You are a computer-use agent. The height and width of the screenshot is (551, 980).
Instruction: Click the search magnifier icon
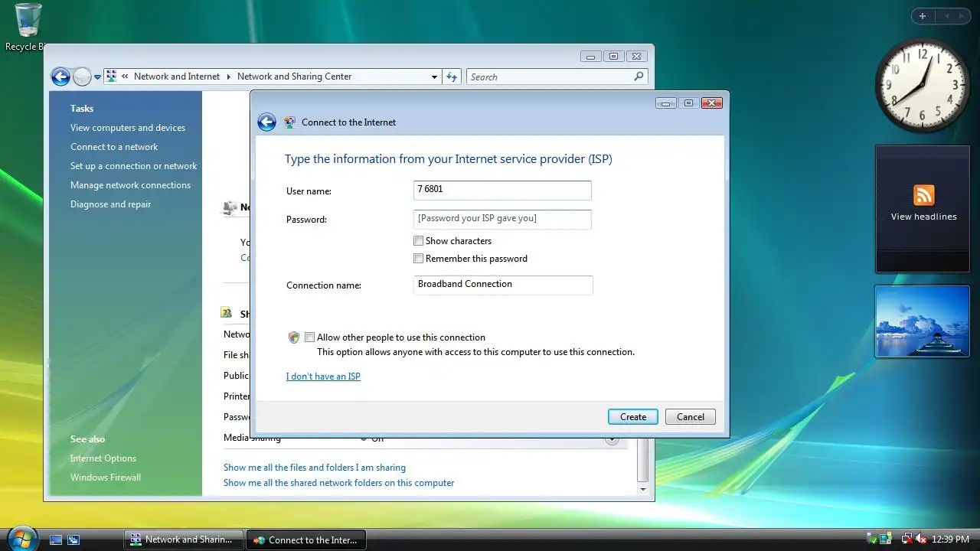pyautogui.click(x=639, y=77)
